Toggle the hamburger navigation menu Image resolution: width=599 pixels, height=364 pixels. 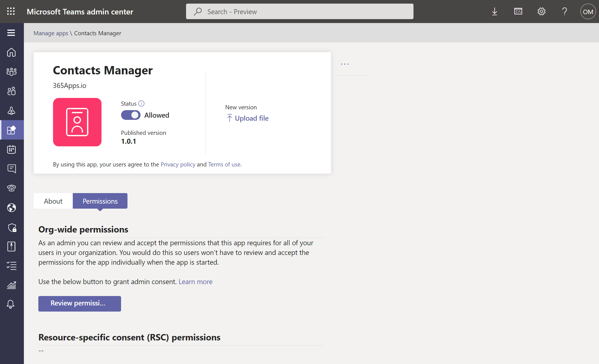pos(11,33)
